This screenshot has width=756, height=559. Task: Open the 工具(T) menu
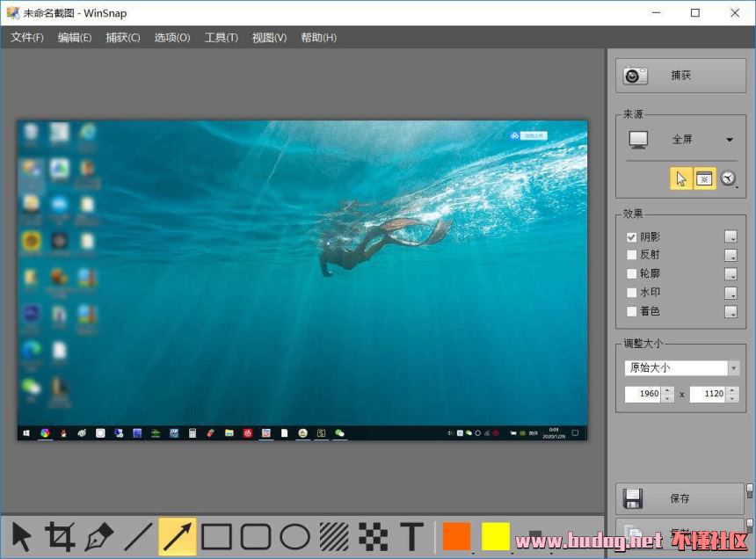222,38
